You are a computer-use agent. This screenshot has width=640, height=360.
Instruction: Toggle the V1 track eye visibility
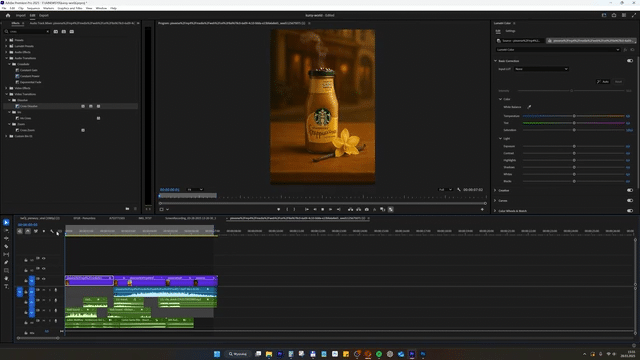[44, 279]
